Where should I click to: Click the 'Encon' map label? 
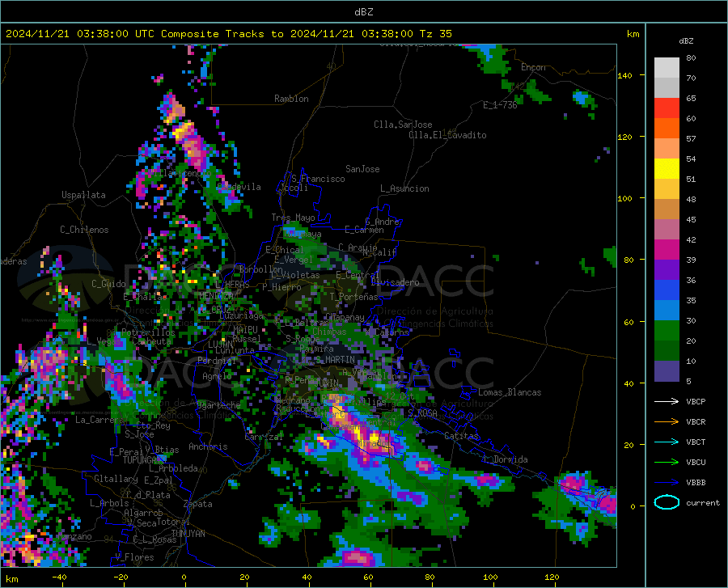[x=533, y=67]
